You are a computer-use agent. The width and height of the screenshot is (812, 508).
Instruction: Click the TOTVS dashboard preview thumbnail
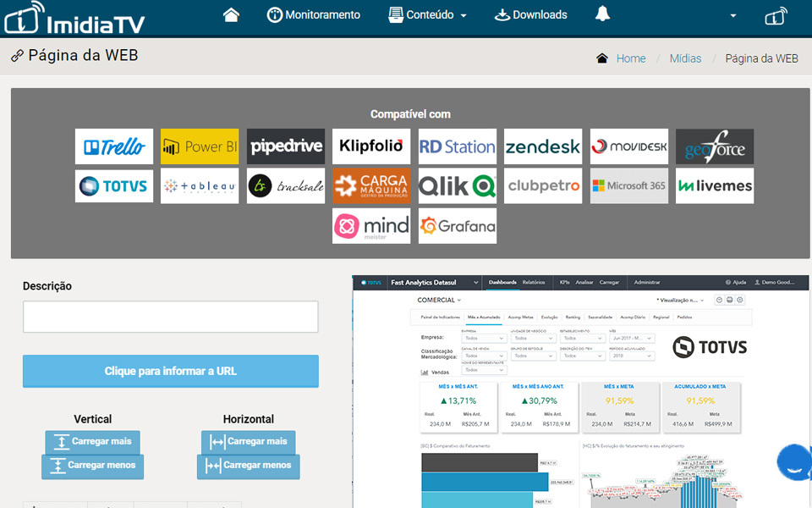coord(581,392)
